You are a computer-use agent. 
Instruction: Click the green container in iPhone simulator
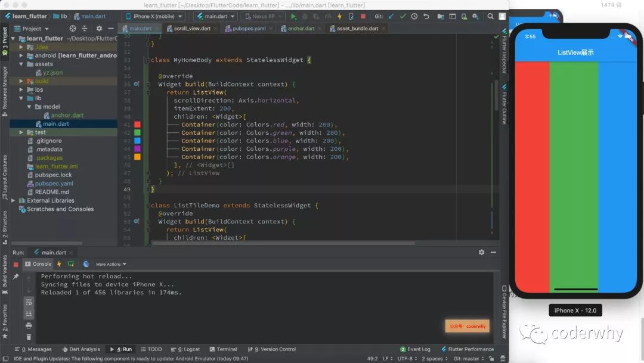click(574, 176)
